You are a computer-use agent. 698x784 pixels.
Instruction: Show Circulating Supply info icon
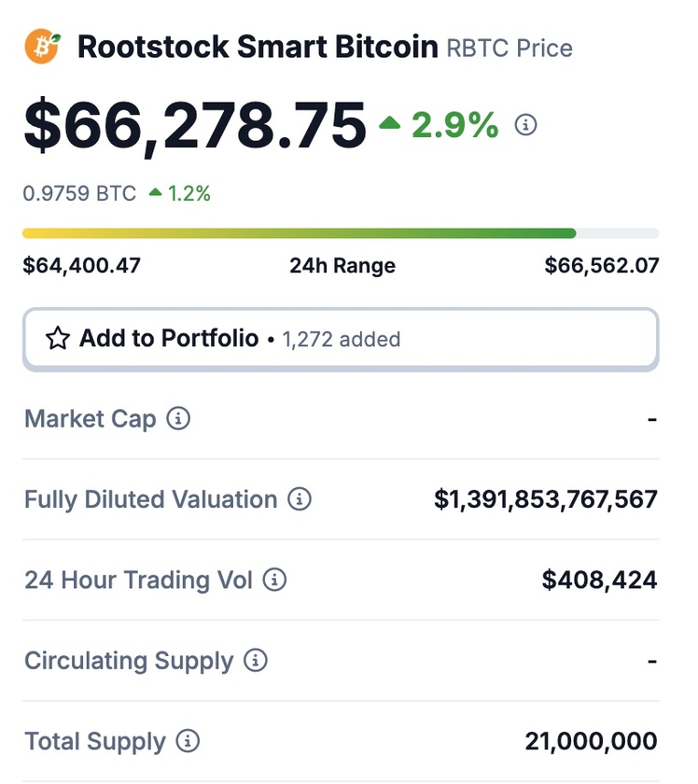point(256,660)
